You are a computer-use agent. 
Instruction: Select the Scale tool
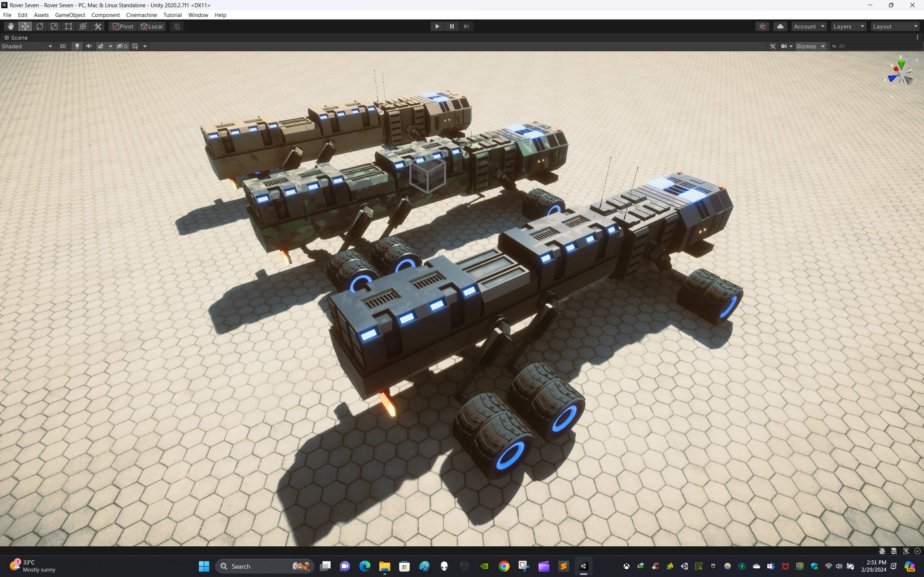pyautogui.click(x=54, y=26)
